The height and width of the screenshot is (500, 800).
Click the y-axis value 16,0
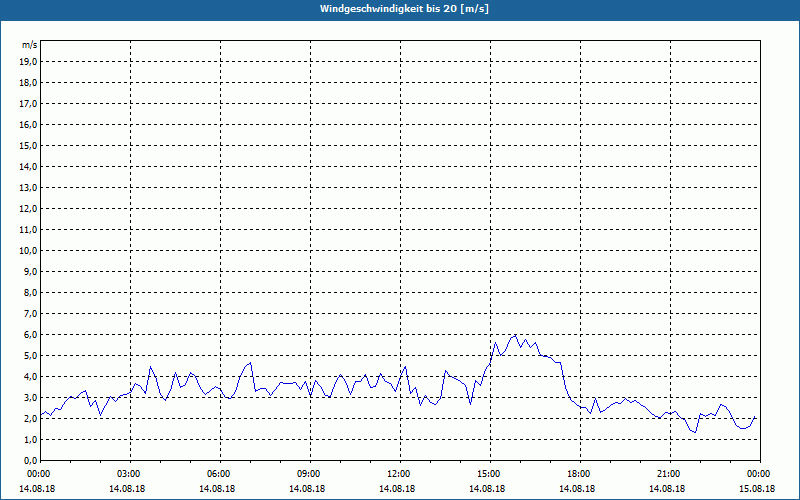click(28, 124)
